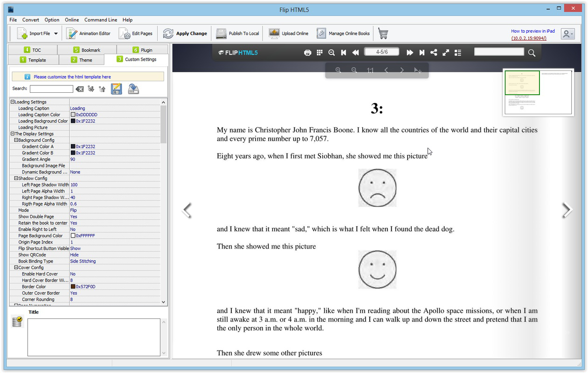
Task: Switch to the Theme tab
Action: tap(82, 60)
